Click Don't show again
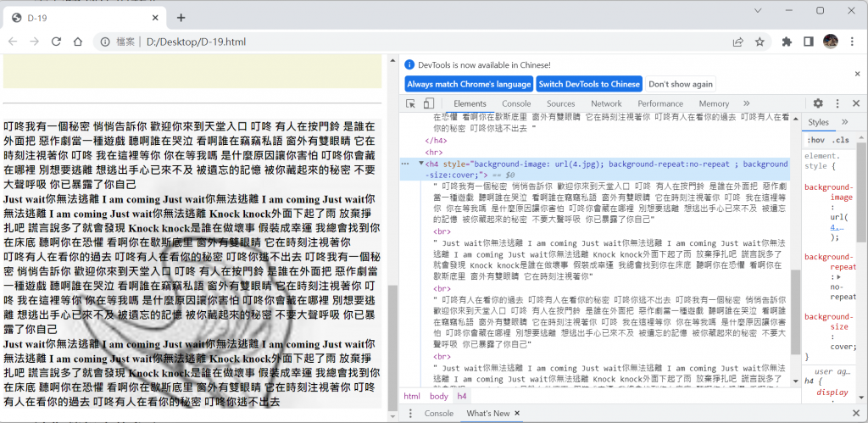Image resolution: width=868 pixels, height=423 pixels. coord(681,84)
